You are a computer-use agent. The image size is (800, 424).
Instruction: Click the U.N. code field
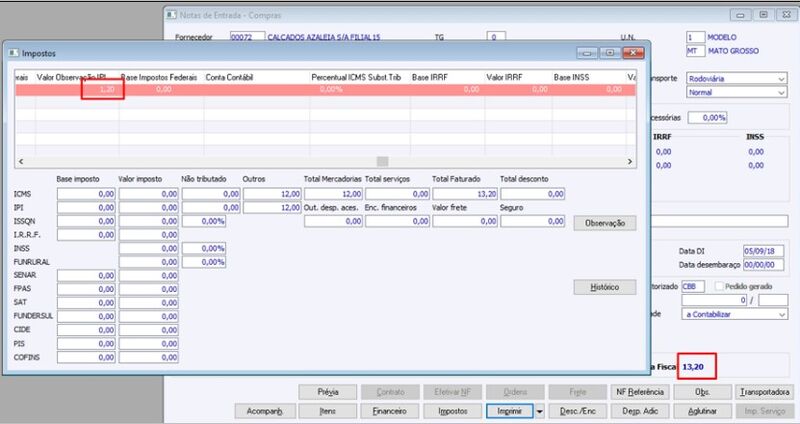[x=695, y=37]
